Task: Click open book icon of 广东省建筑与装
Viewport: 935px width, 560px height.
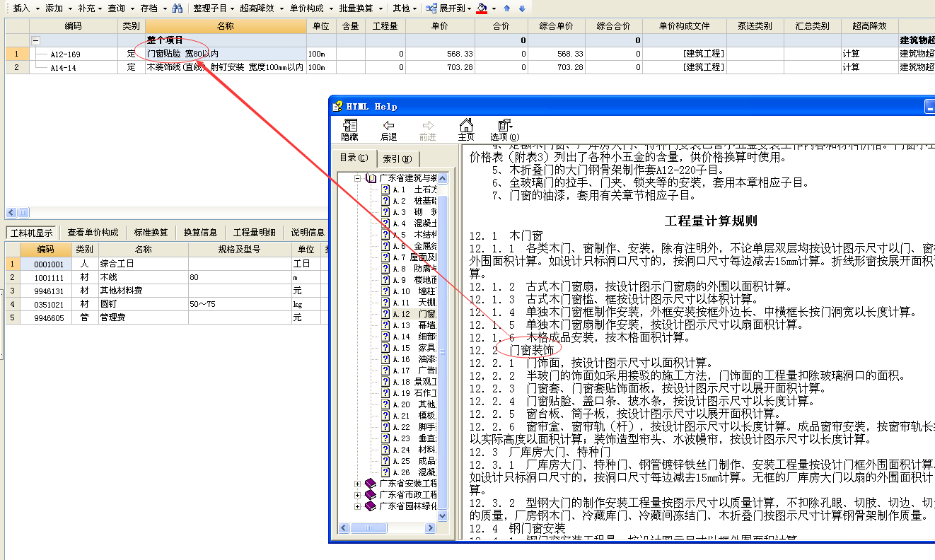Action: [x=371, y=178]
